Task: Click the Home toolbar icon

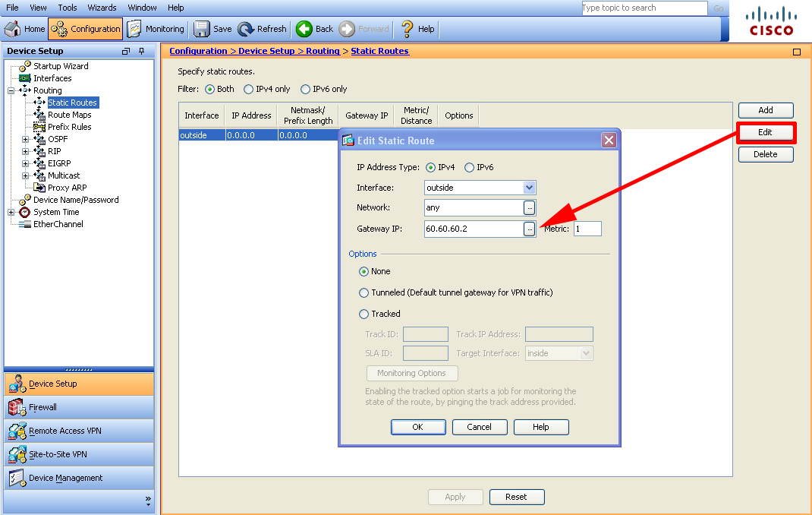Action: (x=12, y=29)
